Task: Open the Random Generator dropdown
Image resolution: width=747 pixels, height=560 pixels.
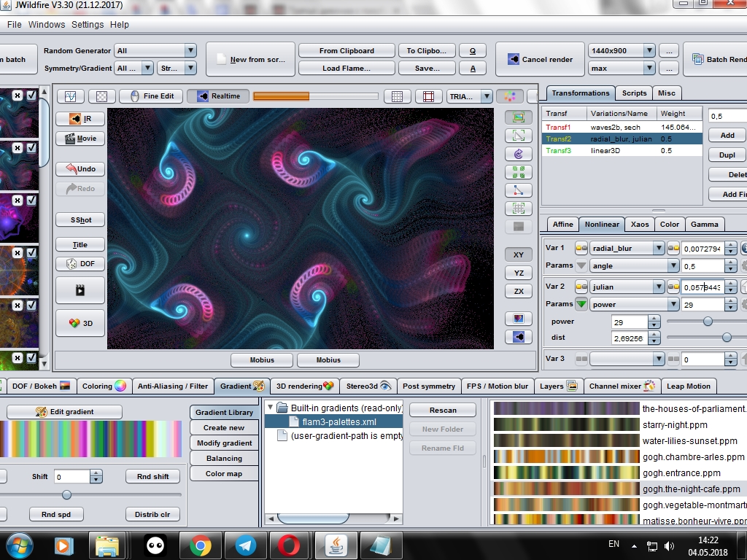Action: [x=155, y=50]
